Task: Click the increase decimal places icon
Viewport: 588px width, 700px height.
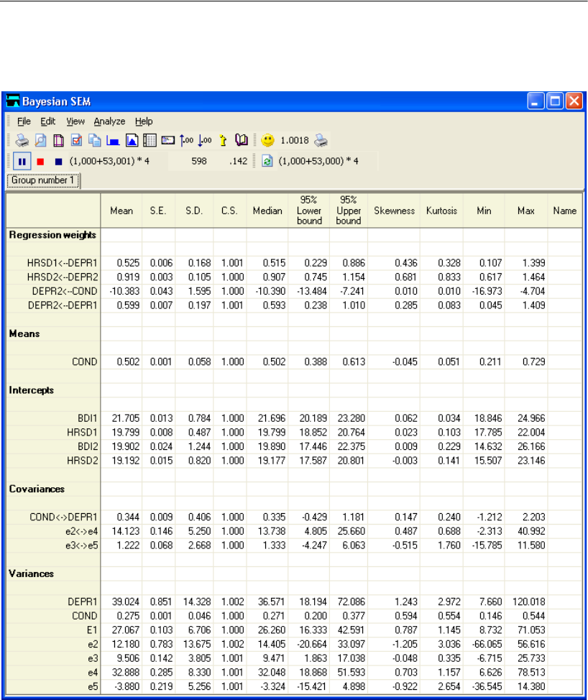Action: pos(185,141)
